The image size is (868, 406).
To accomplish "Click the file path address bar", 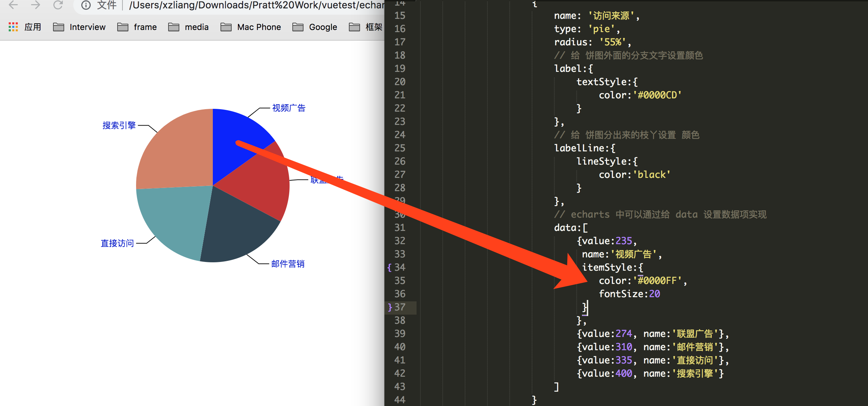I will 256,5.
